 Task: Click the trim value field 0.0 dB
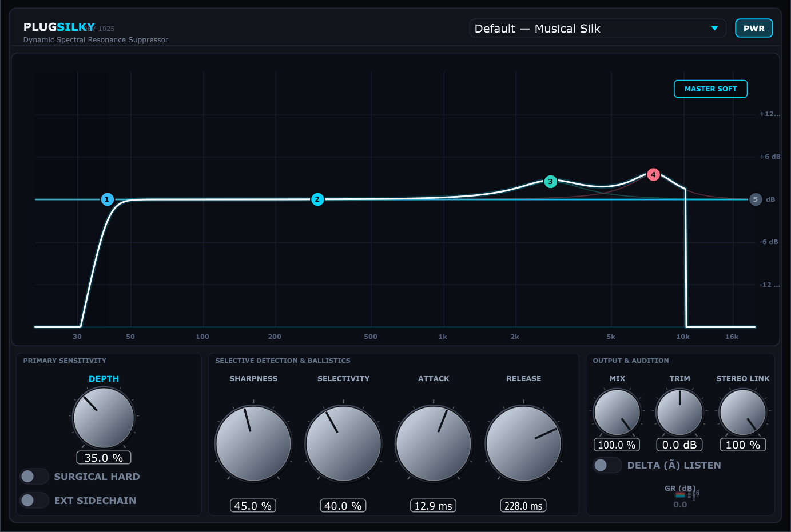click(679, 445)
